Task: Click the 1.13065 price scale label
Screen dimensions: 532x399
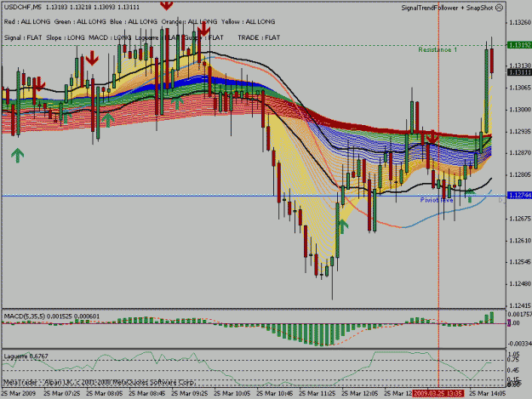Action: pos(520,88)
